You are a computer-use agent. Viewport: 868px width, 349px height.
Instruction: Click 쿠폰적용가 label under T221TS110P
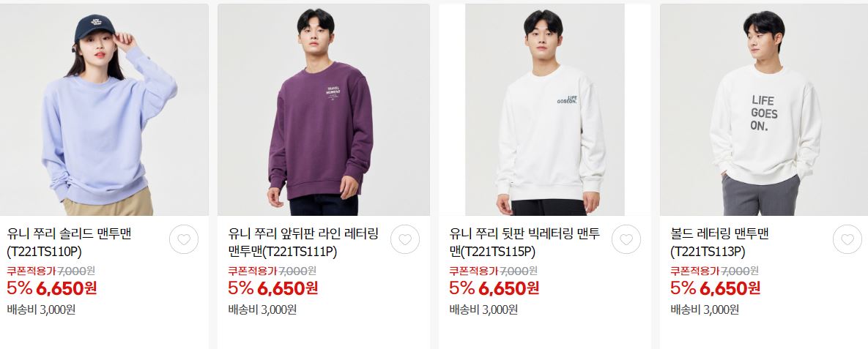(31, 271)
